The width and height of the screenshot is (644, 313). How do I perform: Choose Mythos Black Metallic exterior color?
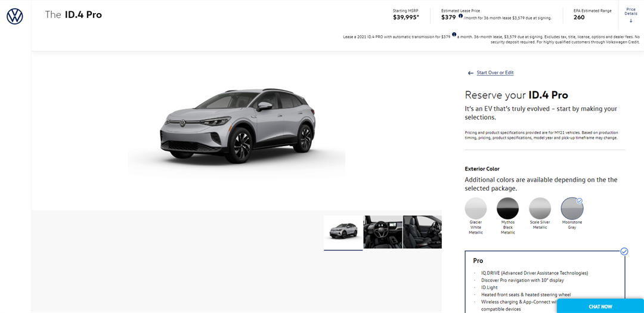507,209
